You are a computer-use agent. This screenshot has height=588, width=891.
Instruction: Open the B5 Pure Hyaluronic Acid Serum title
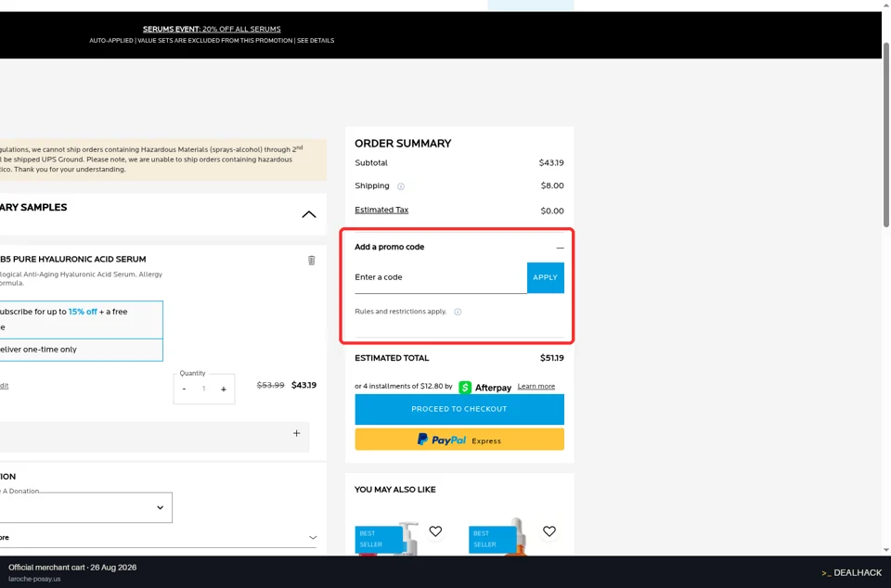[x=72, y=260]
